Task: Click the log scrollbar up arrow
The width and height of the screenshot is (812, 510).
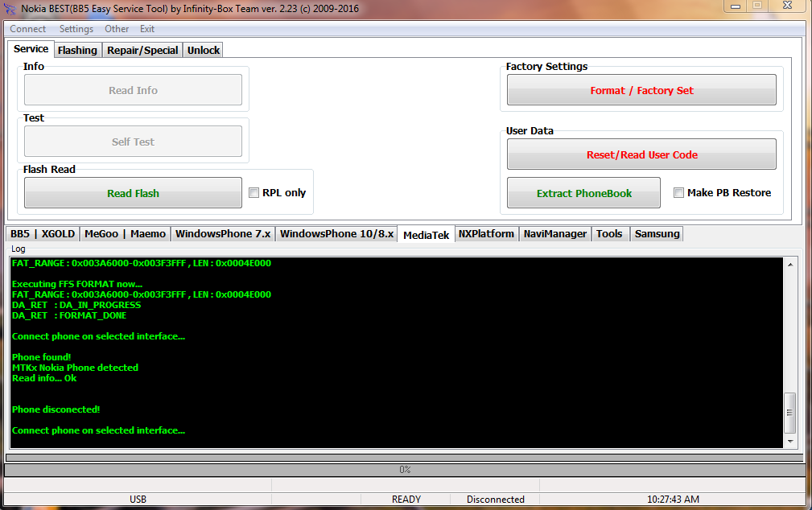Action: [x=790, y=264]
